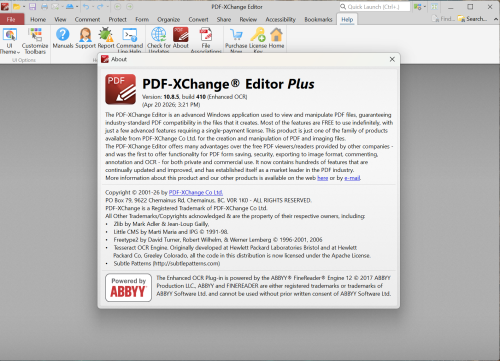Open Command Line Help icon
The width and height of the screenshot is (500, 361).
pos(130,34)
